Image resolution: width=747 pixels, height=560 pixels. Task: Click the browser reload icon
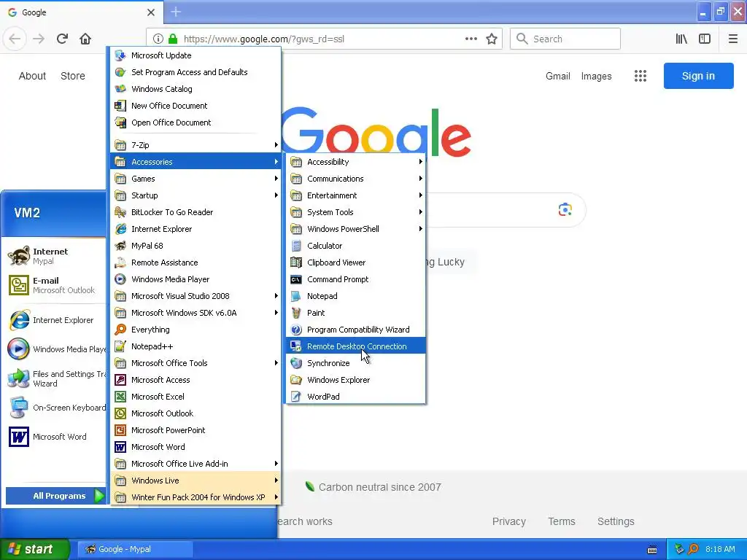[x=62, y=39]
